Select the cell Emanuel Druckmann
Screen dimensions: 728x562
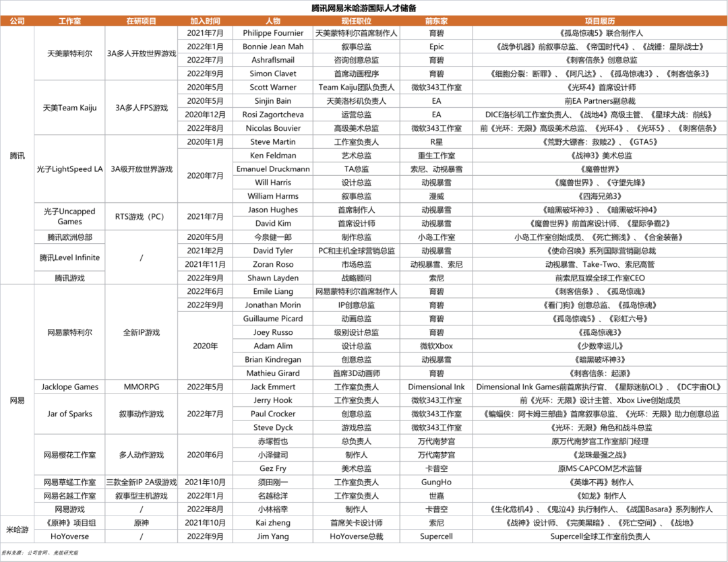click(x=273, y=169)
